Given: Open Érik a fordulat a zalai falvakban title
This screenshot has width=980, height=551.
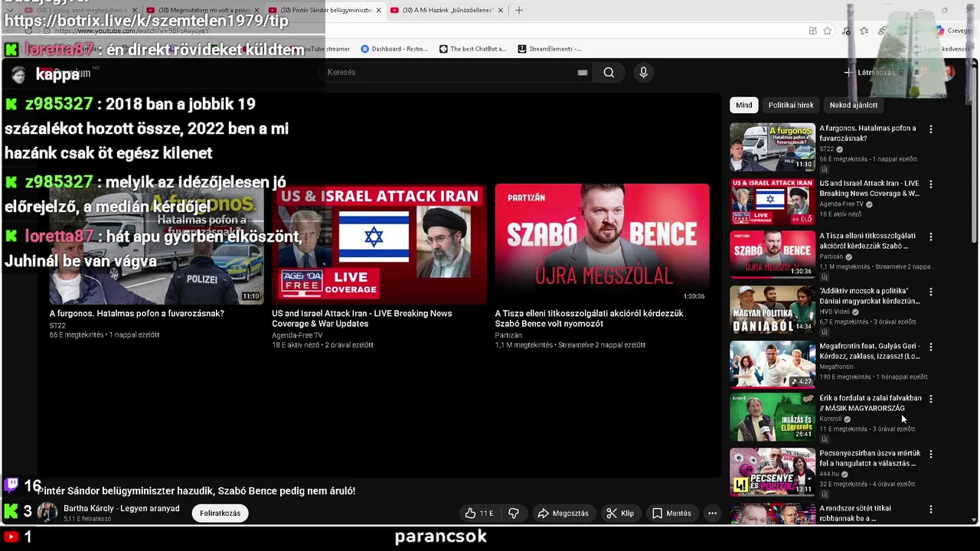Looking at the screenshot, I should (871, 403).
